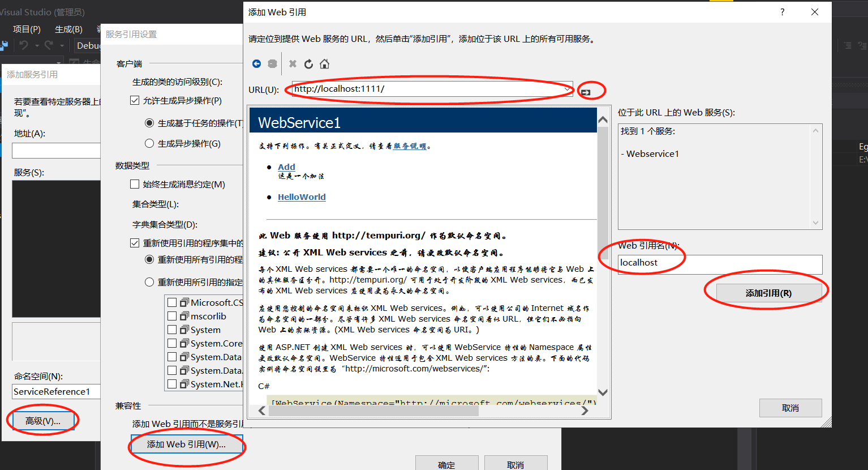The height and width of the screenshot is (470, 868).
Task: Click the 添加 Web 引用(W)... button
Action: [x=187, y=445]
